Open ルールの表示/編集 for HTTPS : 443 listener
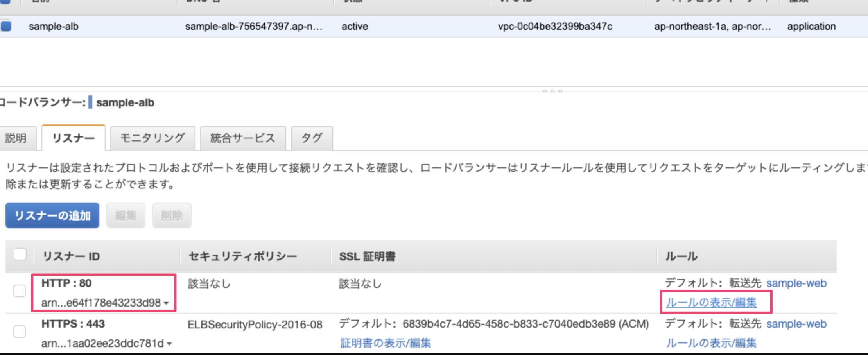 [711, 343]
